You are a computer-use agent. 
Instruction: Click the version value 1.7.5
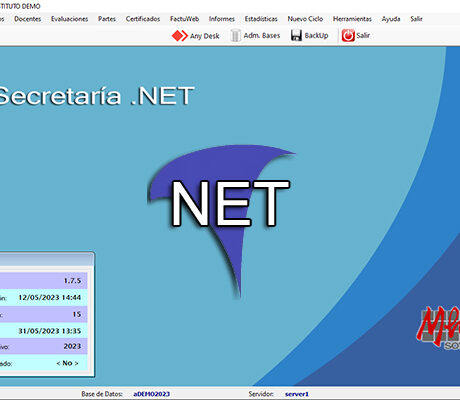click(72, 281)
